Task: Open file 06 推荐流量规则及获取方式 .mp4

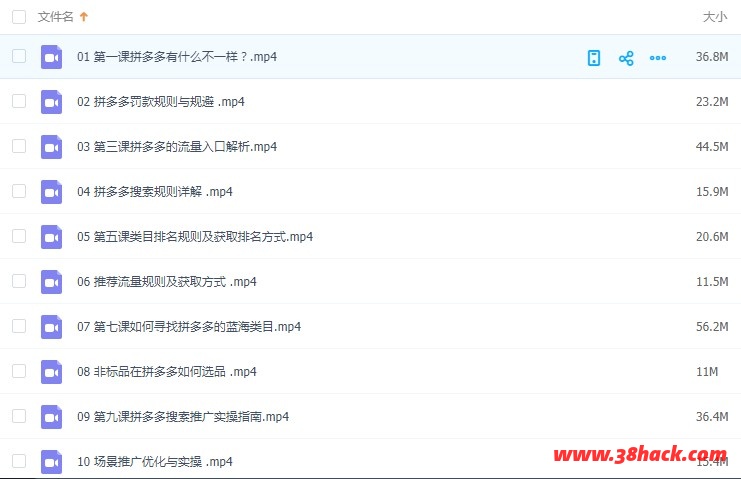Action: tap(167, 282)
